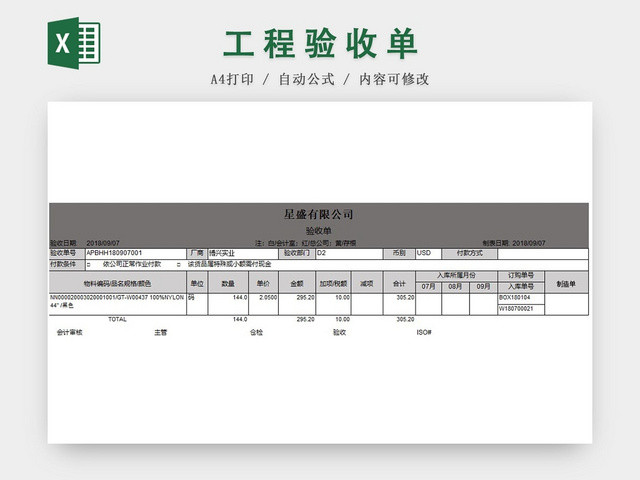Click the item row total 305.20
The width and height of the screenshot is (640, 480).
(x=399, y=304)
